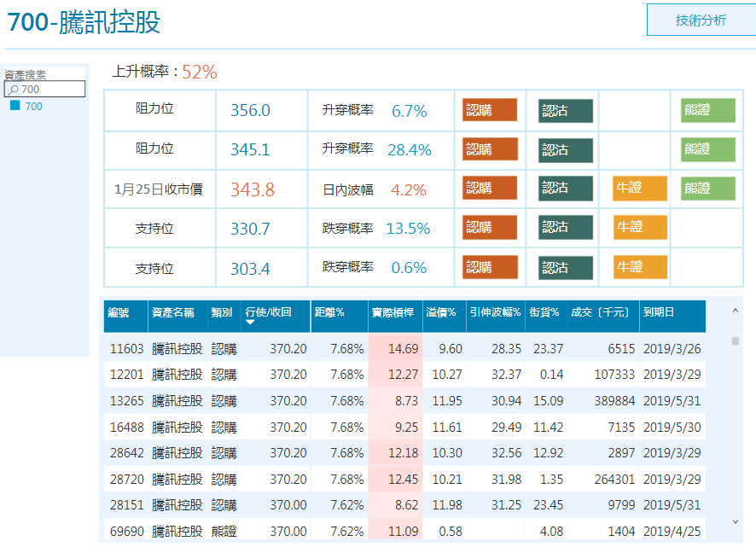
Task: Click 認沽 button in 345.1 resistance row
Action: 566,150
